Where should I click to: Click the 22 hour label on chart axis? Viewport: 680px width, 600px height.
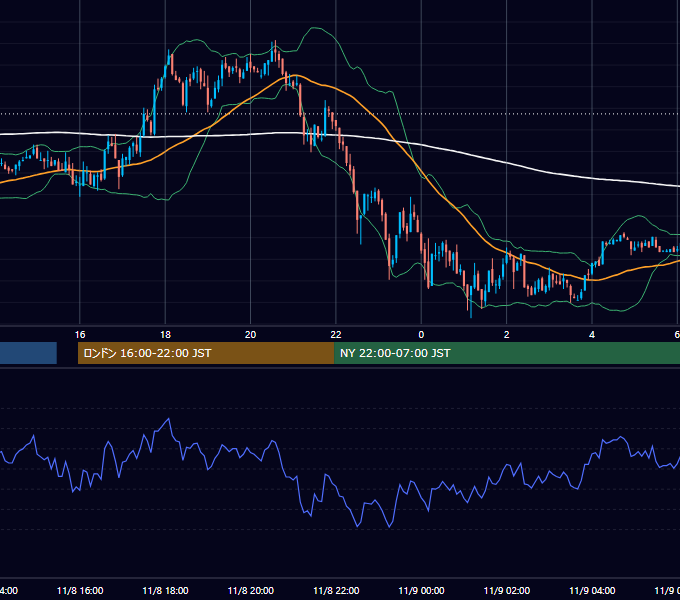click(336, 335)
